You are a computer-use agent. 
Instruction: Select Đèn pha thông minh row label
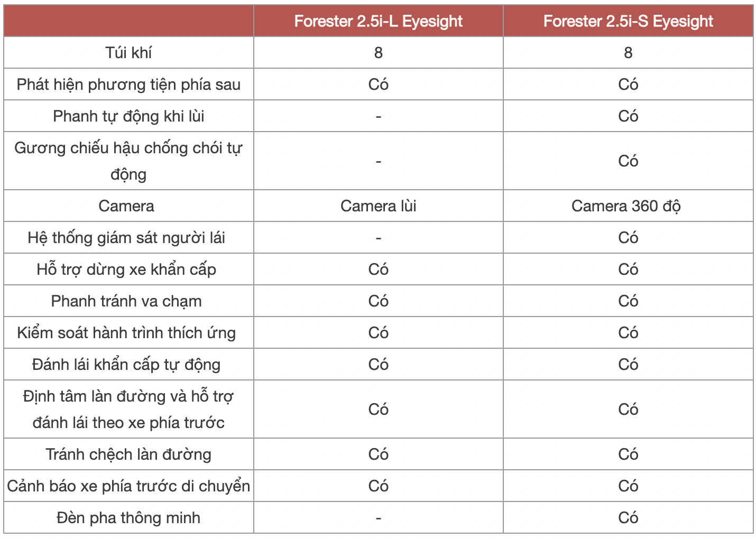pos(128,518)
